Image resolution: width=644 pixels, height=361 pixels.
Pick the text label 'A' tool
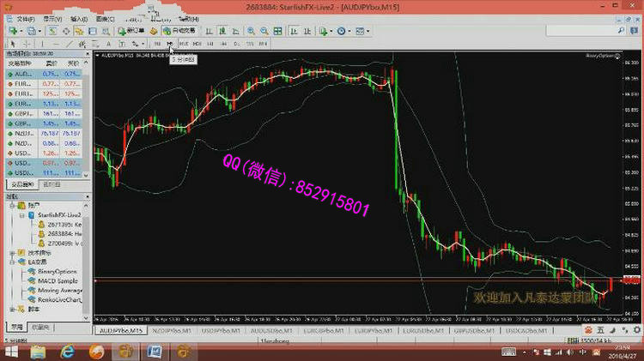point(108,43)
